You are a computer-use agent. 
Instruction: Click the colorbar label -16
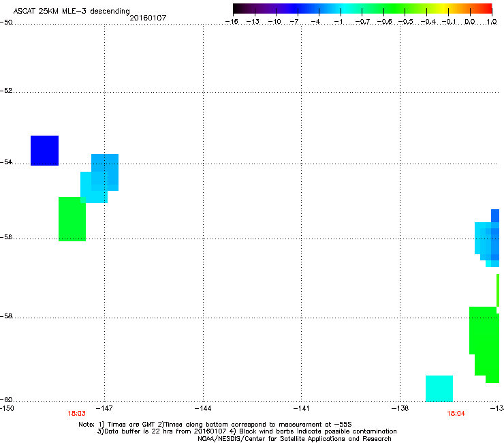[x=232, y=22]
